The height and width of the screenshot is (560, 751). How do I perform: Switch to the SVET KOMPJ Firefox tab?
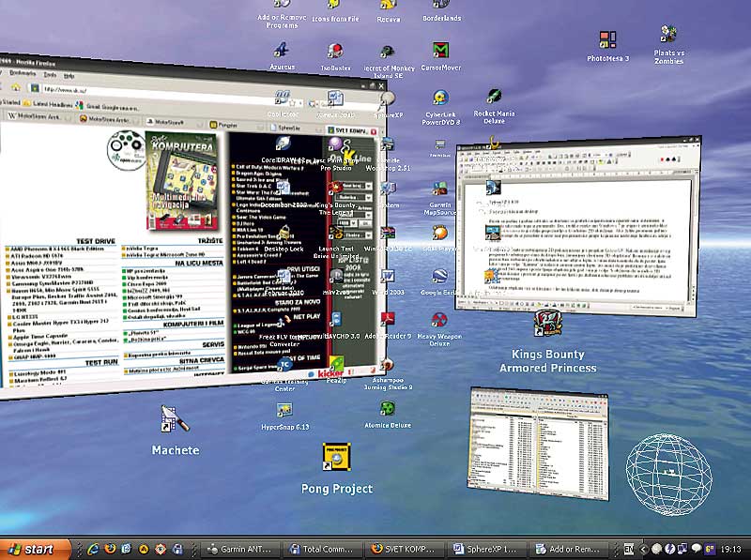coord(353,130)
